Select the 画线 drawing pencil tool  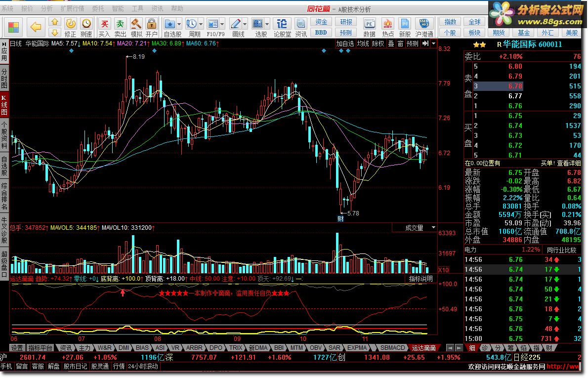pyautogui.click(x=236, y=24)
